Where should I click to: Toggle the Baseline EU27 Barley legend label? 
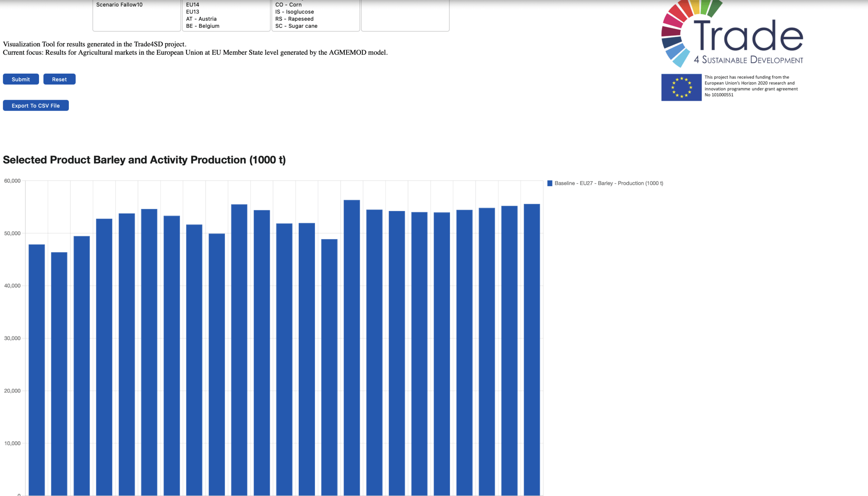pyautogui.click(x=609, y=183)
